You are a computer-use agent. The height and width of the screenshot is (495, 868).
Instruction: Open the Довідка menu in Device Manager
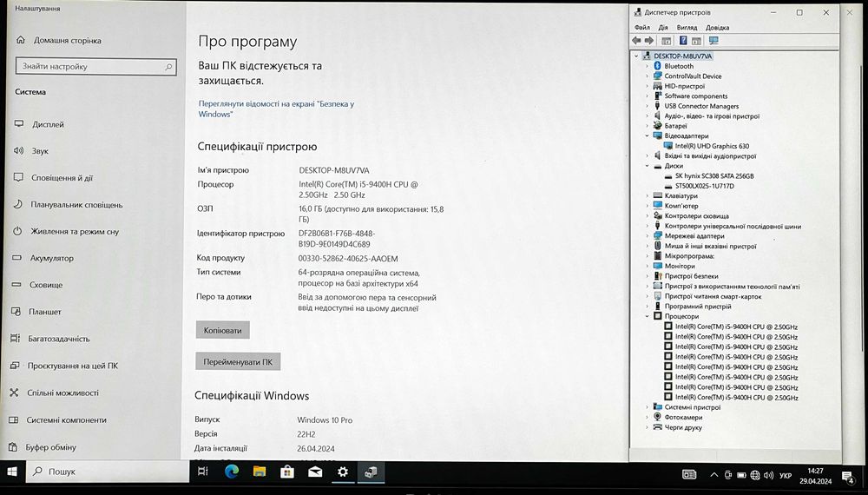(718, 27)
